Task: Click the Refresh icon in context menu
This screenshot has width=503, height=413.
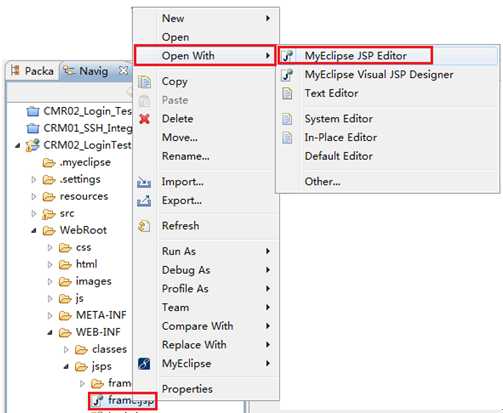Action: point(144,226)
